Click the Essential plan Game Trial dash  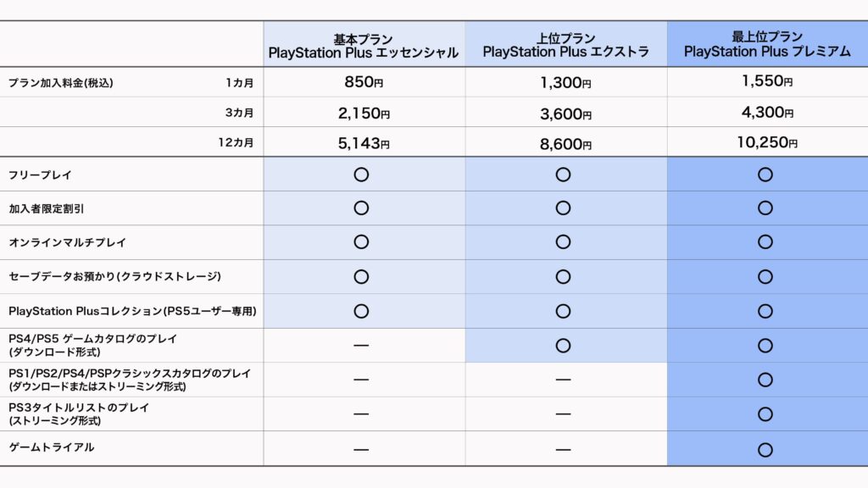click(x=361, y=449)
